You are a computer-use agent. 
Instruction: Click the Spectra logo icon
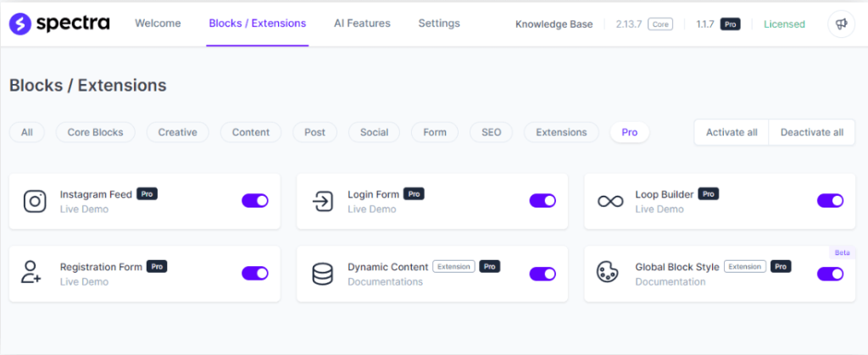pos(20,24)
